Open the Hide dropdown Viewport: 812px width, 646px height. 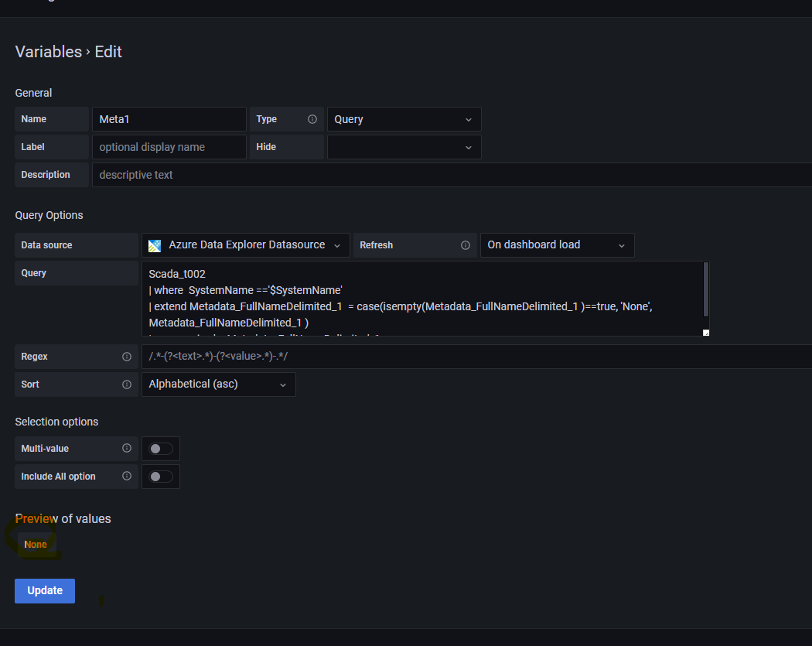click(x=404, y=147)
